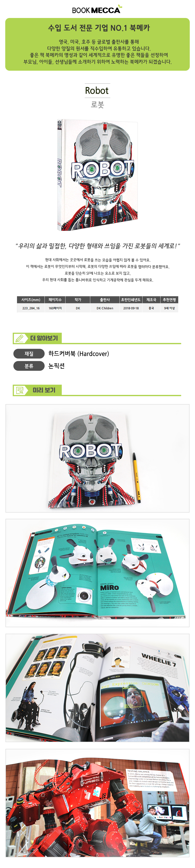The height and width of the screenshot is (868, 195).
Task: Open the red Chimp robot preview
Action: pos(97,803)
